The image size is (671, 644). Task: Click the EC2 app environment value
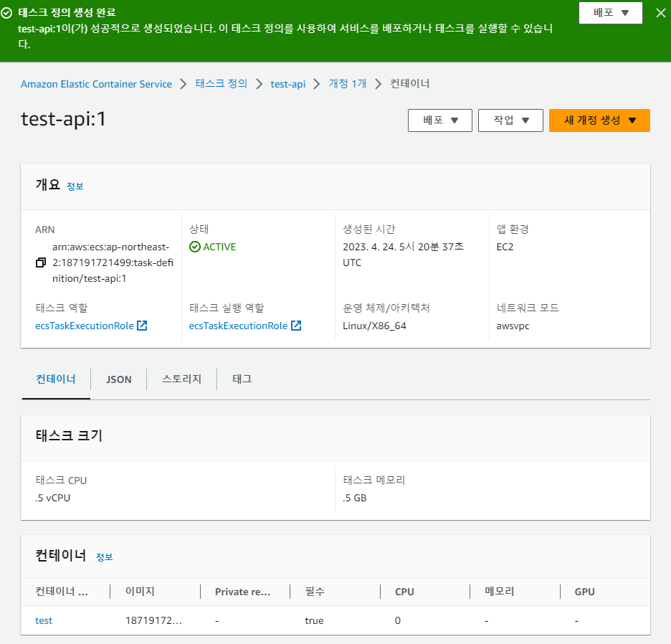pos(505,247)
